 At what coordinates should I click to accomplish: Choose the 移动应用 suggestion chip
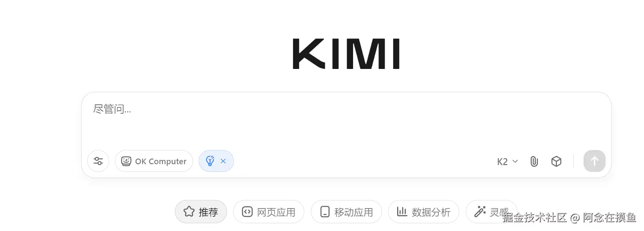(x=346, y=212)
